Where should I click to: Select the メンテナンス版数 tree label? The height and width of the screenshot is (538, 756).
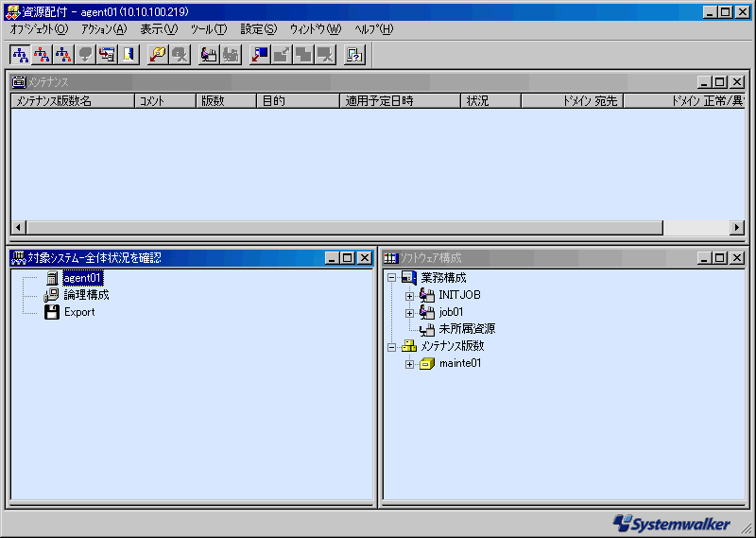453,346
